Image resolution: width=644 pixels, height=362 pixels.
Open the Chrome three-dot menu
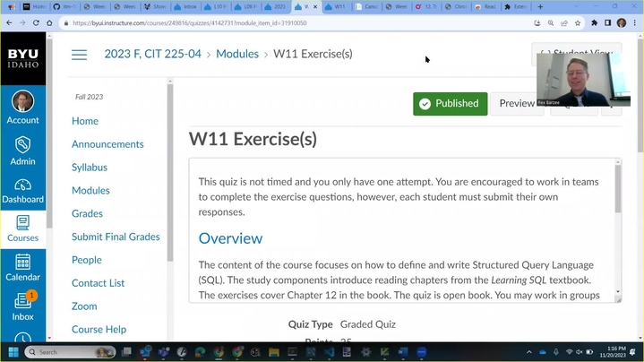(634, 23)
